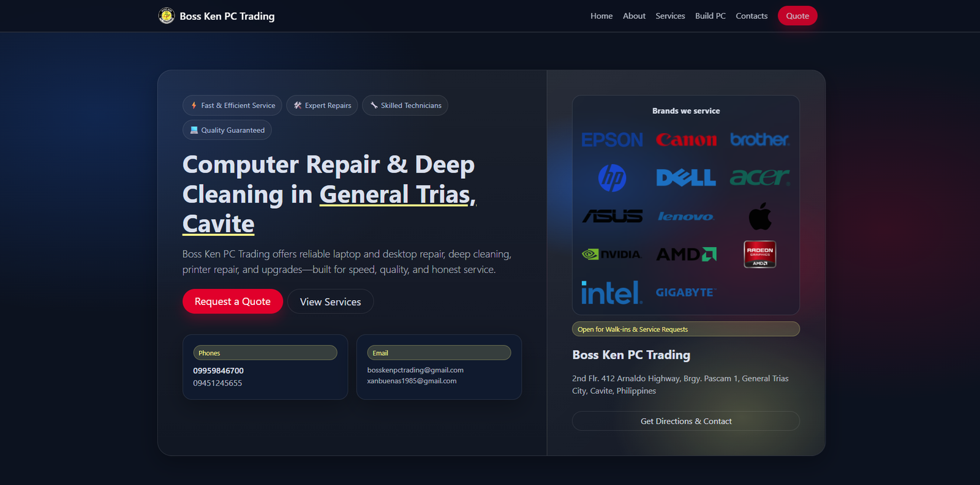Click the HP brand logo

coord(612,178)
